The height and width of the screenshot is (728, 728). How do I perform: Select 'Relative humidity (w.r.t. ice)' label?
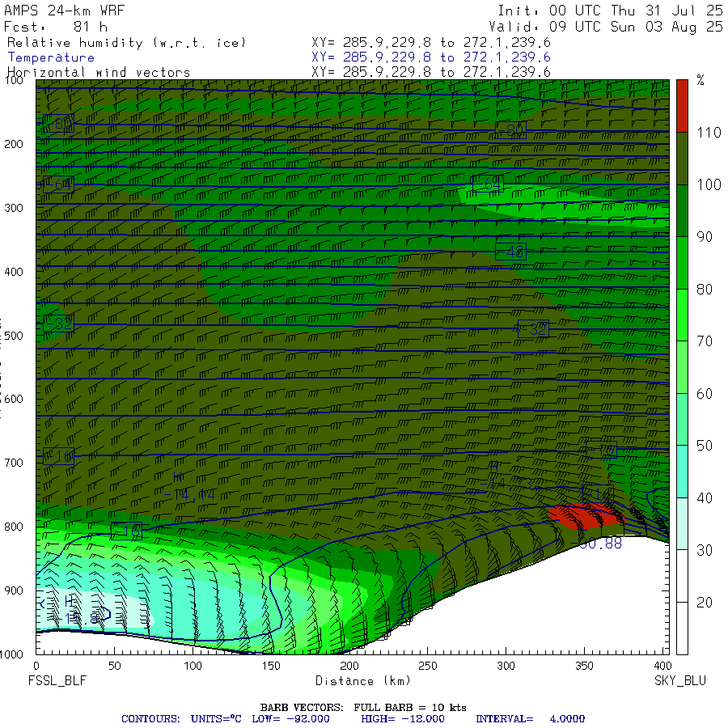(126, 43)
